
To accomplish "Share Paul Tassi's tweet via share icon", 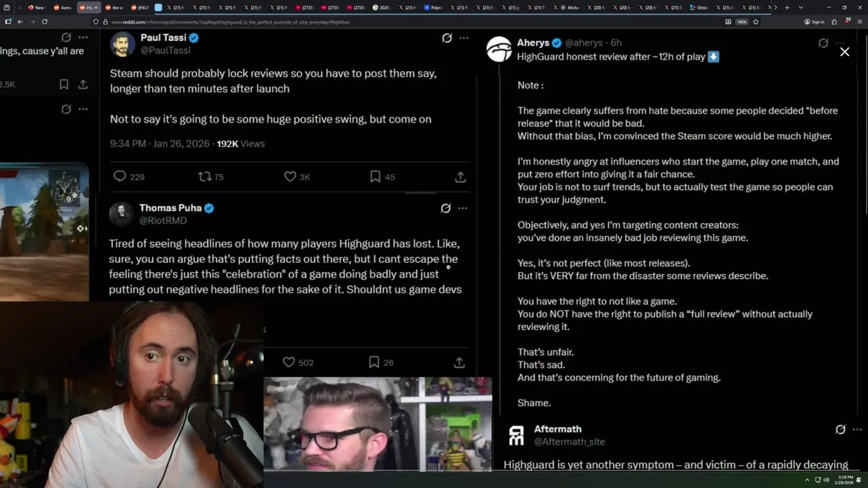I will [x=460, y=177].
